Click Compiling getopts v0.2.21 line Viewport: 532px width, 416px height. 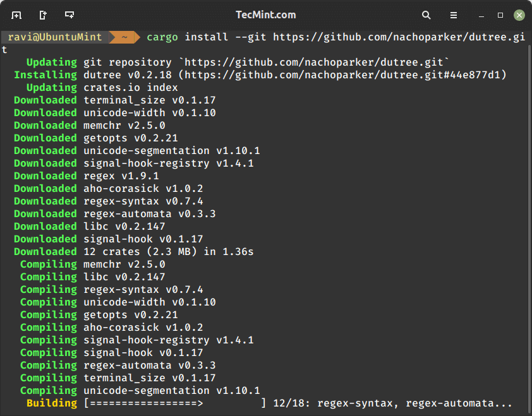coord(99,315)
